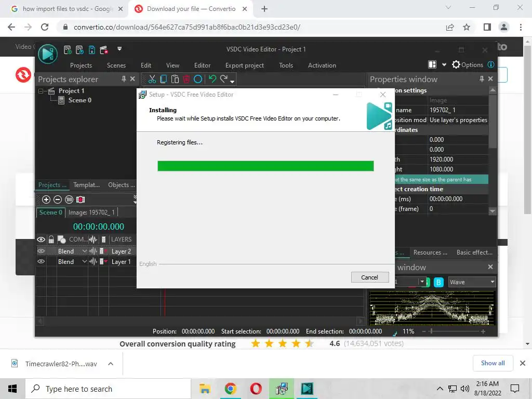The image size is (532, 399).
Task: Open the View menu
Action: click(172, 65)
